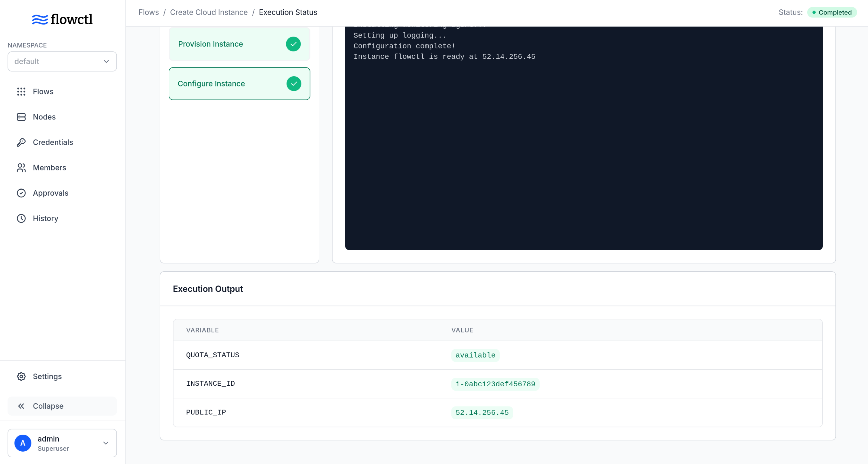Viewport: 868px width, 464px height.
Task: Click the Completed status badge
Action: pyautogui.click(x=832, y=12)
